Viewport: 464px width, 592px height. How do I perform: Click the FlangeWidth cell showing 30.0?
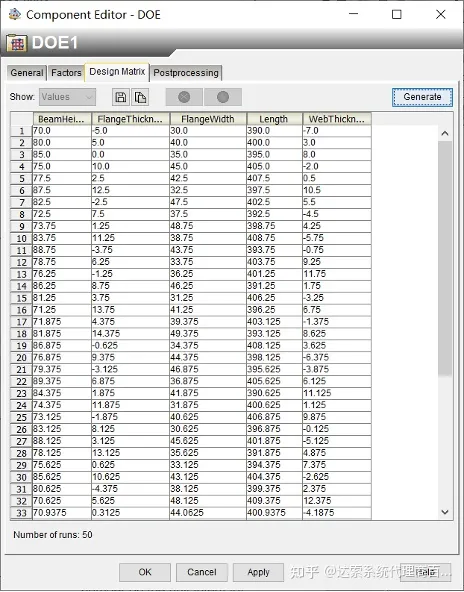(208, 131)
